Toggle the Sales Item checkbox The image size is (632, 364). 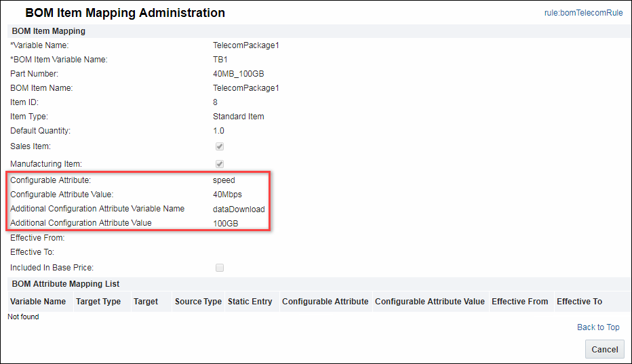click(x=219, y=146)
